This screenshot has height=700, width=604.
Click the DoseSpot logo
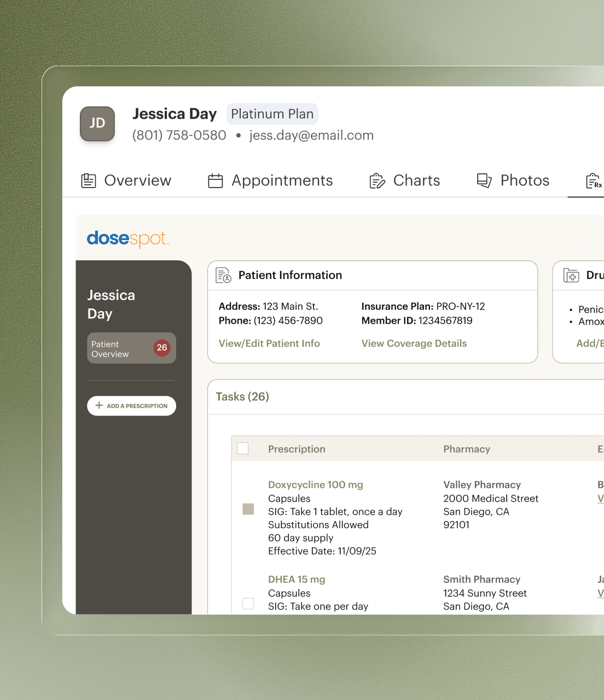tap(128, 238)
